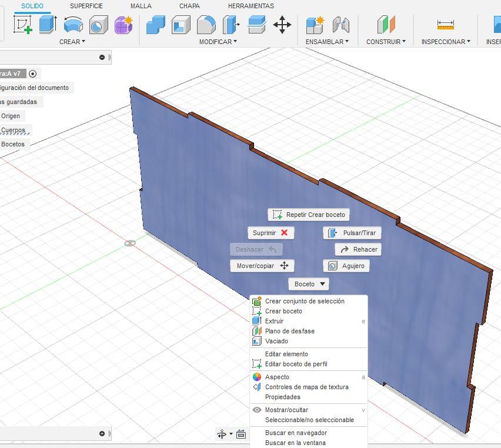Screen dimensions: 501x448
Task: Select the Move/Copy toolbar arrows icon
Action: pos(282,25)
